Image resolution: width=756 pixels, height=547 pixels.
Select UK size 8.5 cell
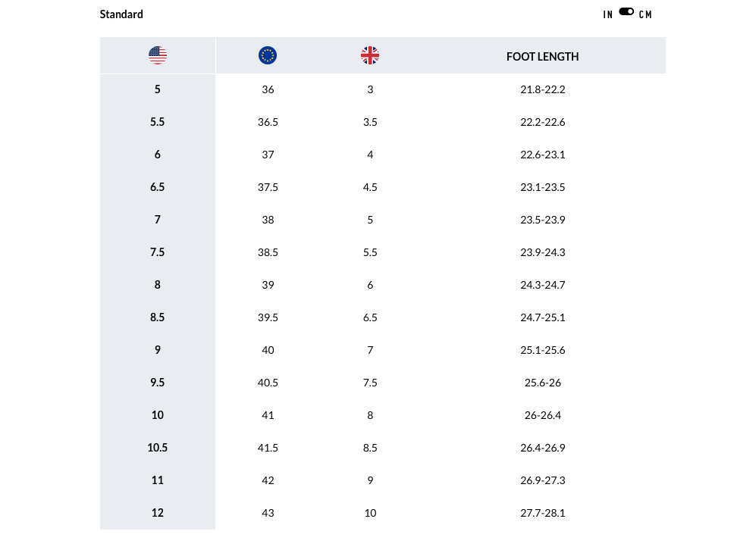point(370,448)
